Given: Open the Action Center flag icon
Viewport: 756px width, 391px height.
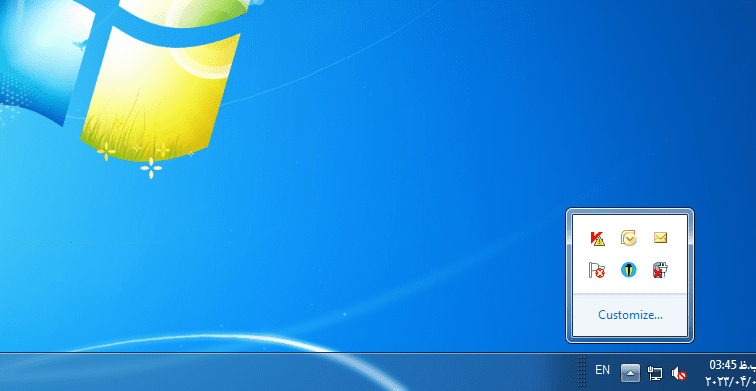Looking at the screenshot, I should click(597, 270).
